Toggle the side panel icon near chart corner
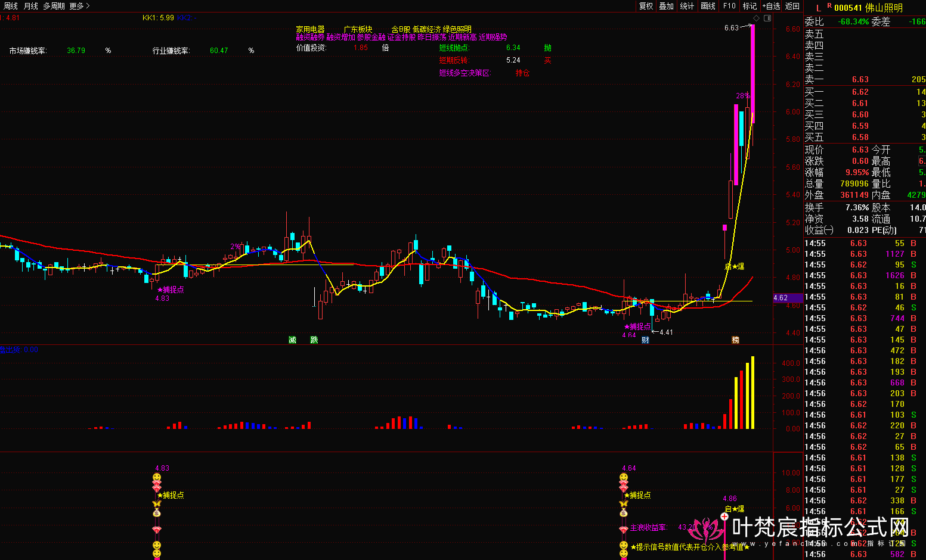 point(767,18)
